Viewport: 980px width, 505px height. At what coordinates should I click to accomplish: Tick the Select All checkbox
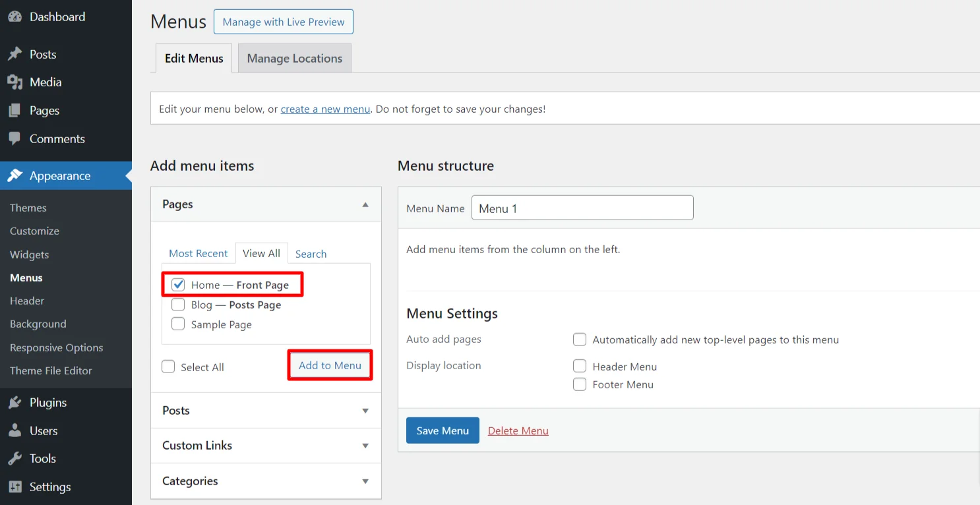click(x=168, y=367)
